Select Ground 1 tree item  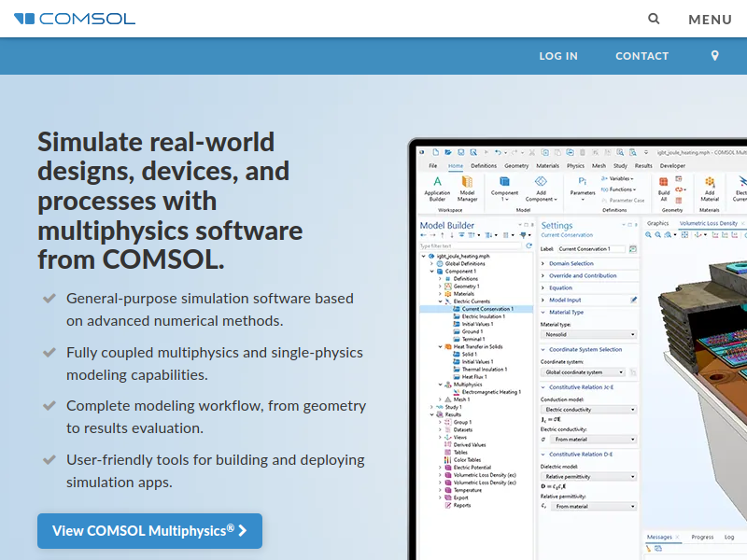click(x=472, y=332)
